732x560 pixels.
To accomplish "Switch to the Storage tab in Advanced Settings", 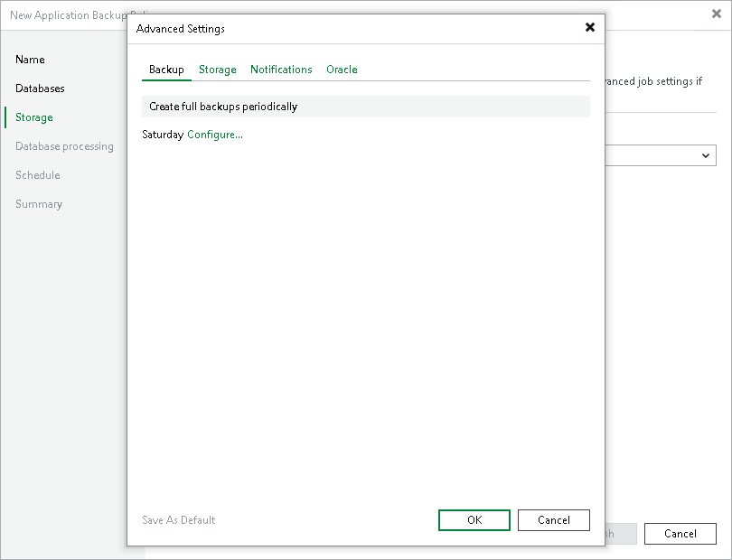I will click(x=217, y=69).
